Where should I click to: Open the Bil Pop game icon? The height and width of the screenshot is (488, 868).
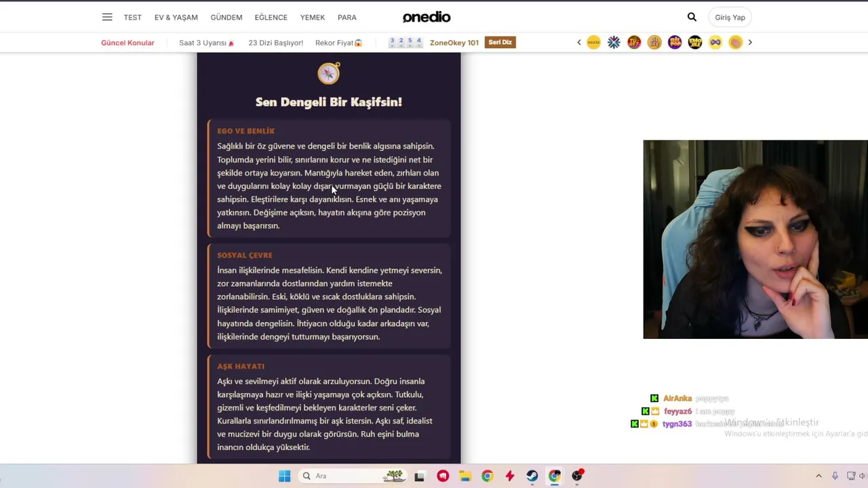(x=675, y=42)
